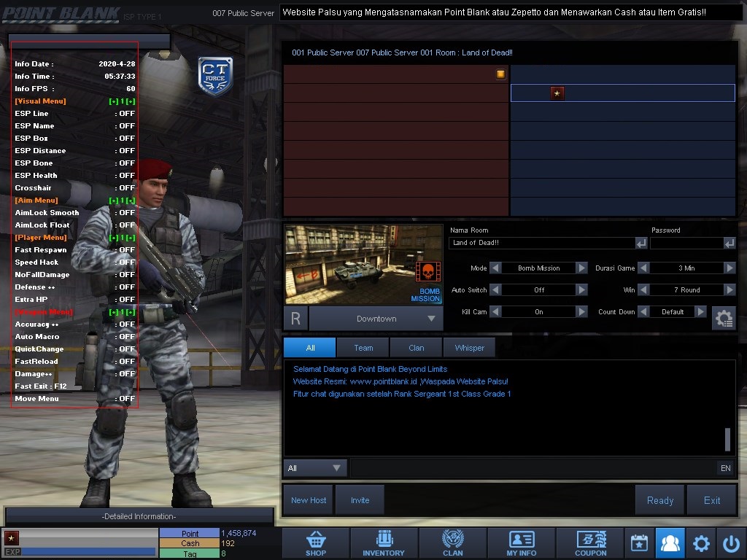
Task: Click the R random map button
Action: (x=296, y=319)
